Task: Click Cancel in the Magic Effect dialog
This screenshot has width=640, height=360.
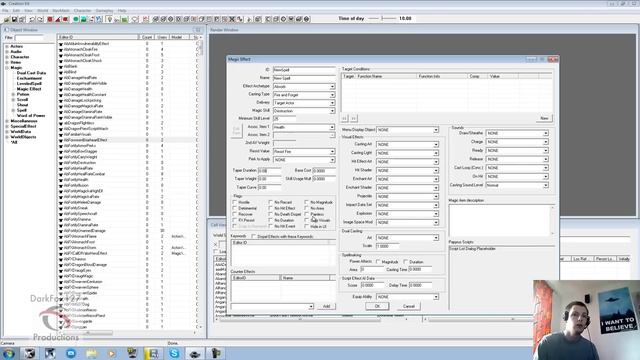Action: [409, 306]
